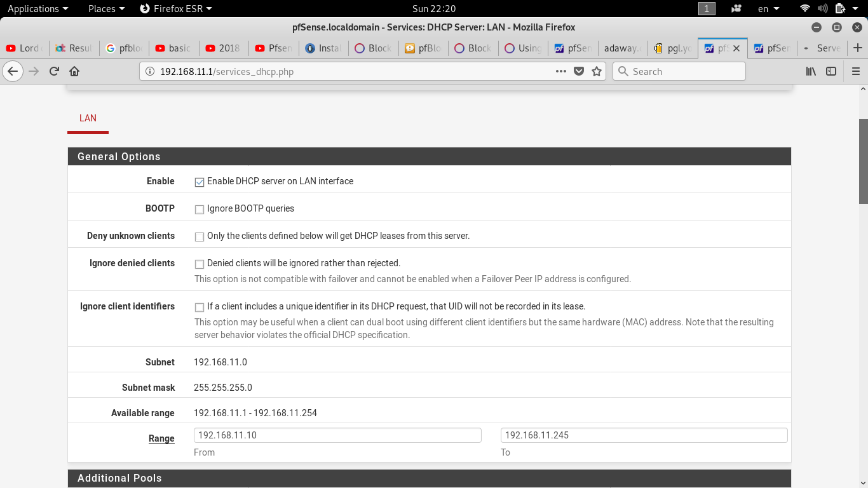Open the Firefox Library icon
868x488 pixels.
811,71
